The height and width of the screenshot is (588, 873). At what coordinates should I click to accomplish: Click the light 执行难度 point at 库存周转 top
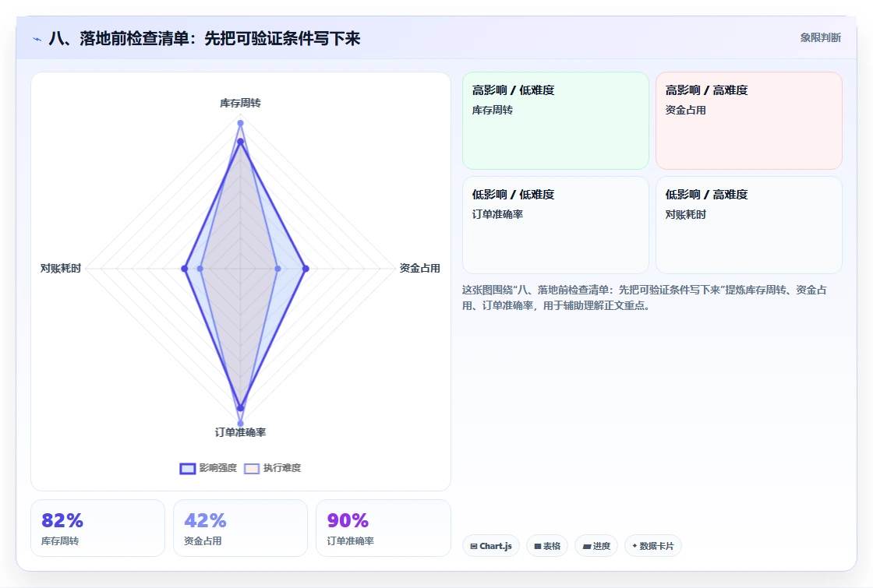[x=241, y=123]
